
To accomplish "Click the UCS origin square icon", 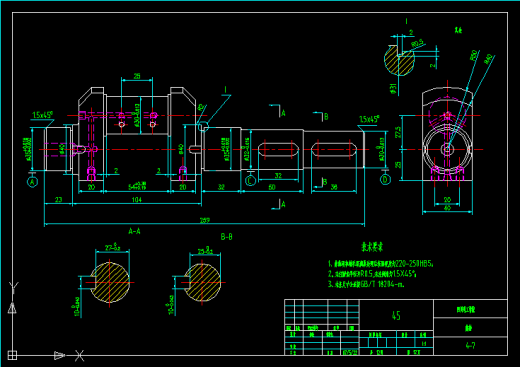I will point(12,355).
